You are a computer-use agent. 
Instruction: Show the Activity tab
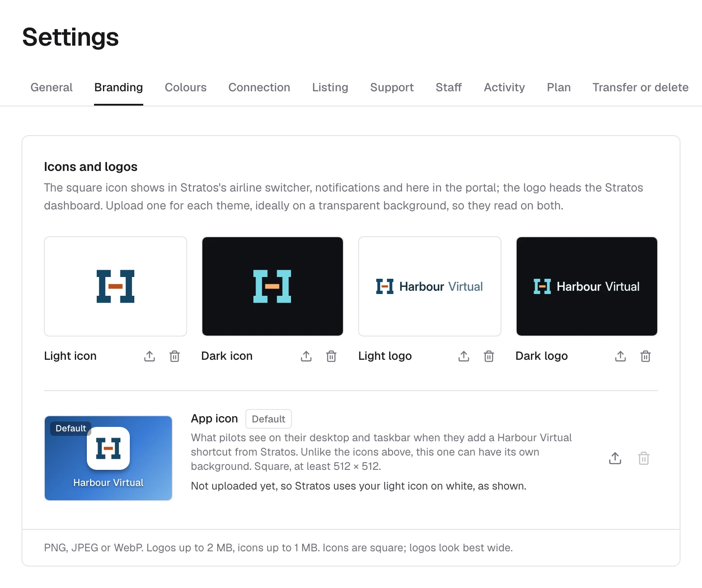[504, 87]
